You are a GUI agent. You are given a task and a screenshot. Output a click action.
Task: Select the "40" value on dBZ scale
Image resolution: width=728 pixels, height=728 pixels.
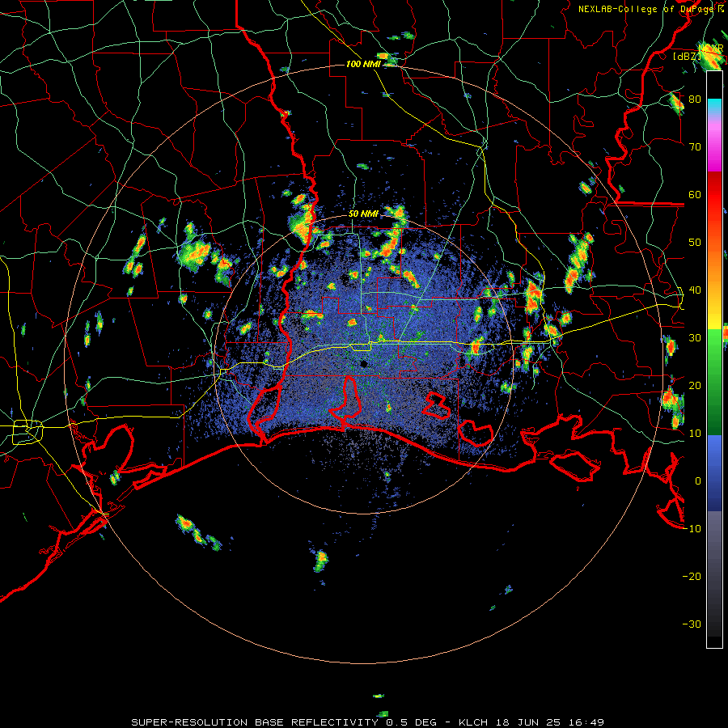[695, 290]
